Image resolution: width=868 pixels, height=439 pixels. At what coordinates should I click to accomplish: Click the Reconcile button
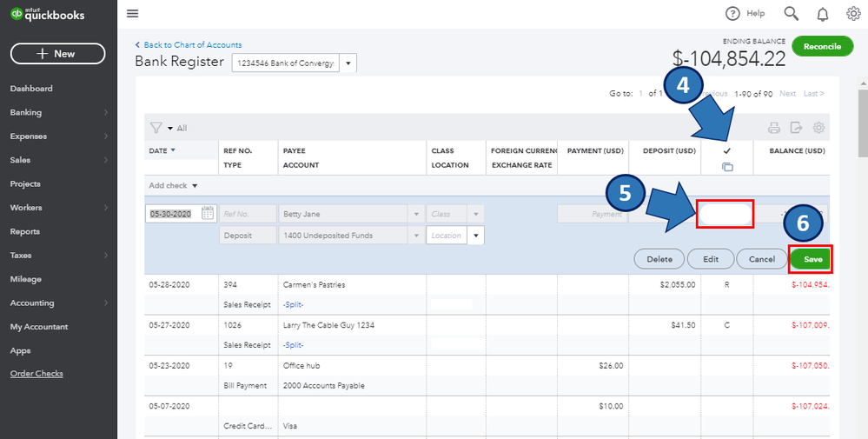click(x=822, y=47)
